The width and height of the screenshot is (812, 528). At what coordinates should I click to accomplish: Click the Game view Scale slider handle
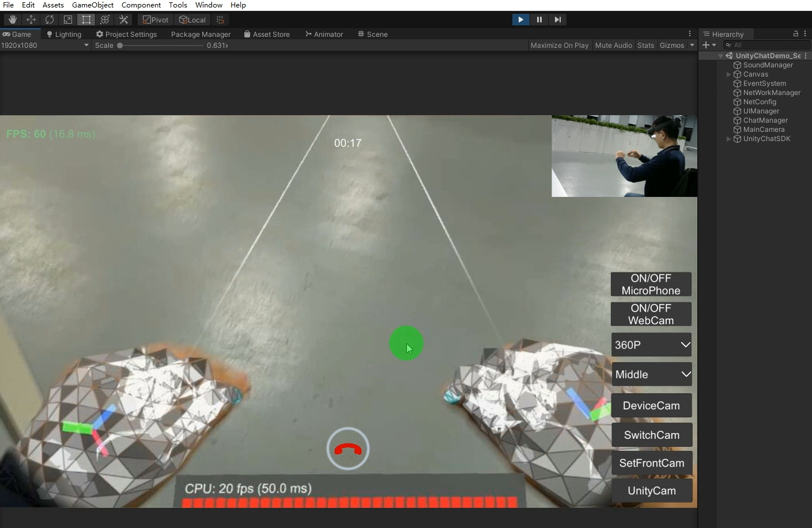(120, 45)
